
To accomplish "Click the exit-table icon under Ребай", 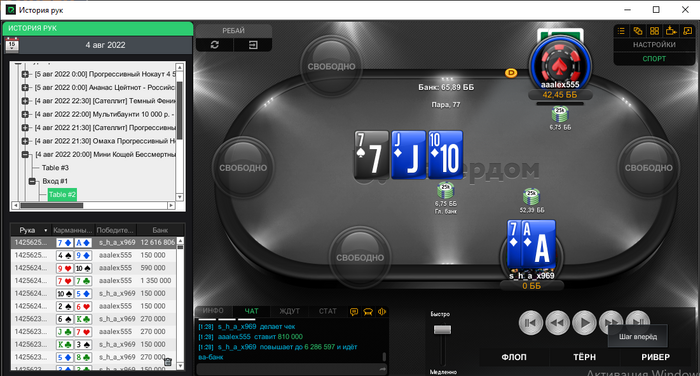I will [253, 45].
